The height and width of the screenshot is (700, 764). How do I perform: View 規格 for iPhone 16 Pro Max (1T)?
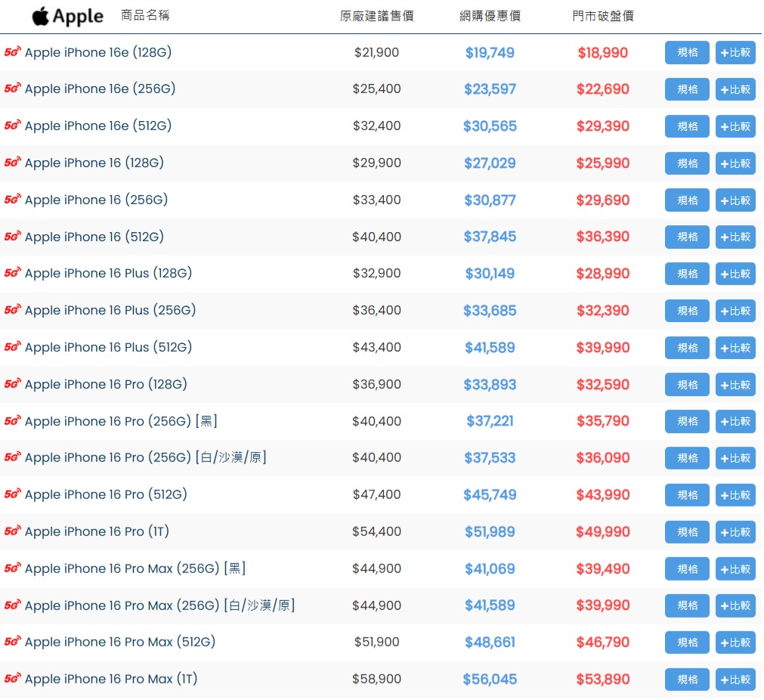tap(686, 680)
